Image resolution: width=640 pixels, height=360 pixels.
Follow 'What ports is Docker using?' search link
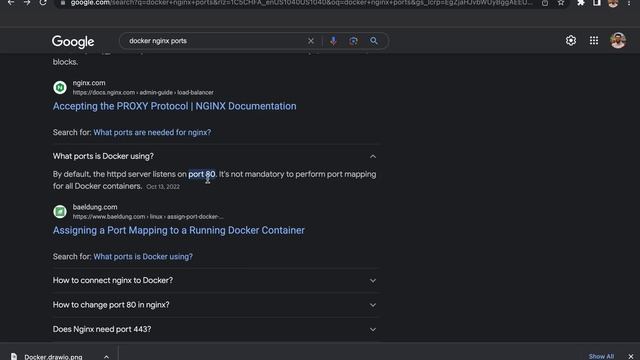pyautogui.click(x=143, y=256)
